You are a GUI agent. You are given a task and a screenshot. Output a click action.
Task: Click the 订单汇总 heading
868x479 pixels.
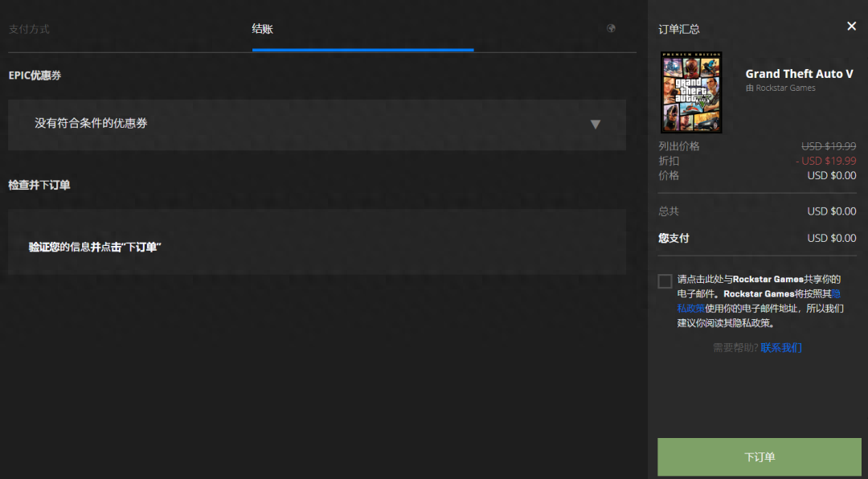point(679,29)
